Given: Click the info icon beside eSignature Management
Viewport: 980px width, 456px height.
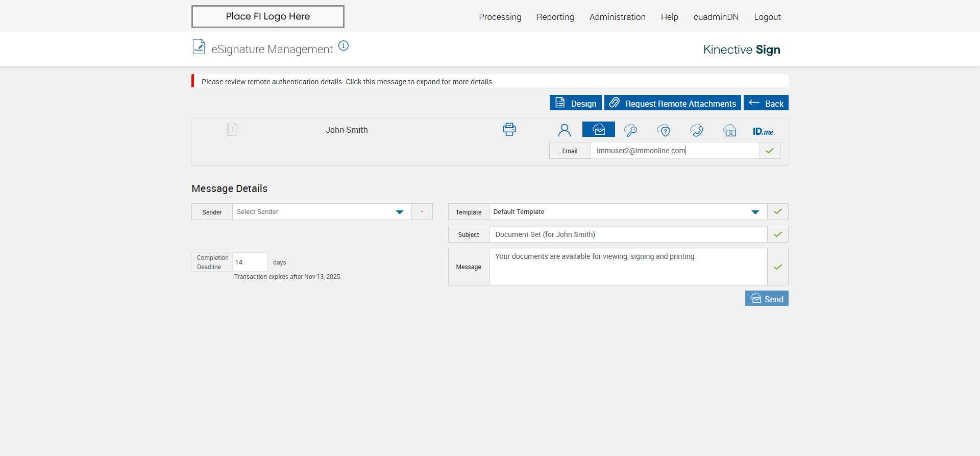Looking at the screenshot, I should pos(344,46).
